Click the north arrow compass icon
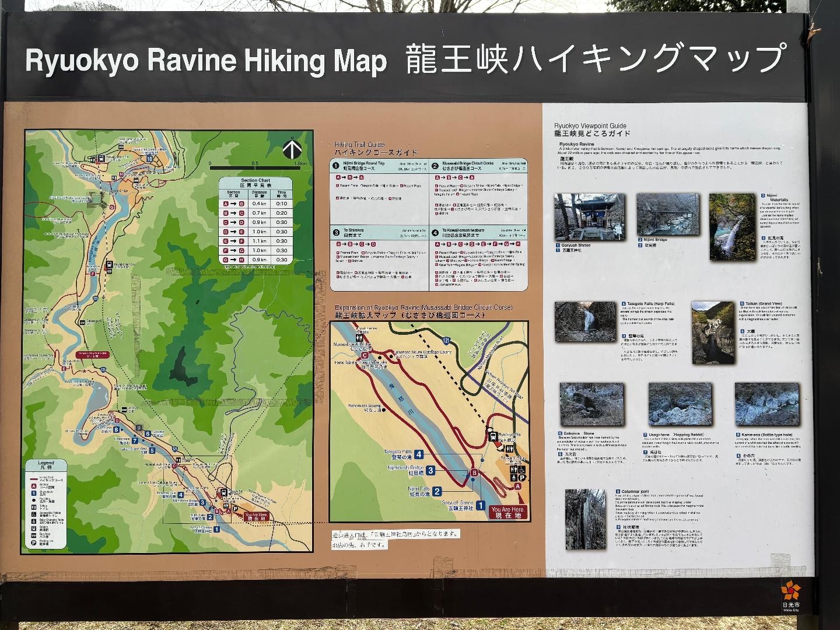Screen dimensions: 840x630 point(292,150)
